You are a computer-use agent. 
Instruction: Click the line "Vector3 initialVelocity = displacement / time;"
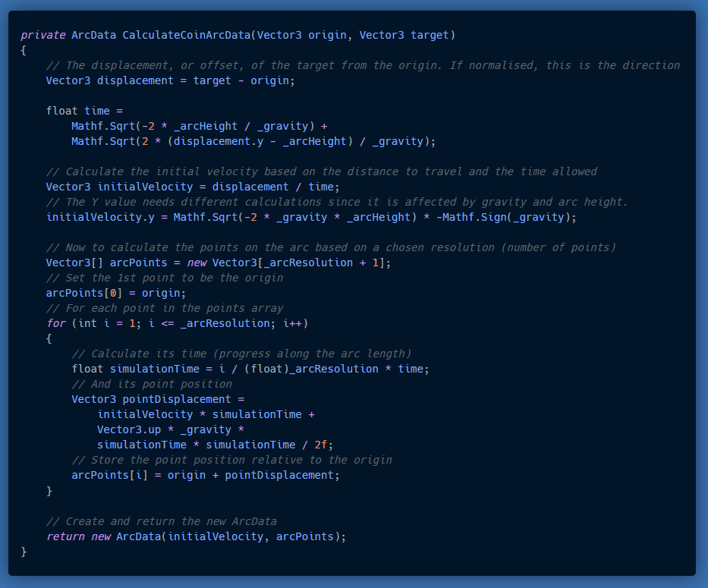pyautogui.click(x=193, y=187)
